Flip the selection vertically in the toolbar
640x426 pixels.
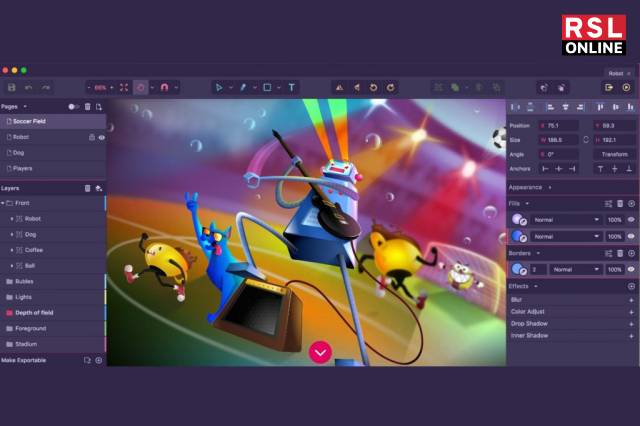357,87
